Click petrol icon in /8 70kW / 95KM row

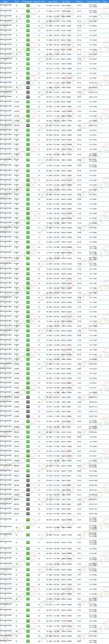click(x=28, y=11)
